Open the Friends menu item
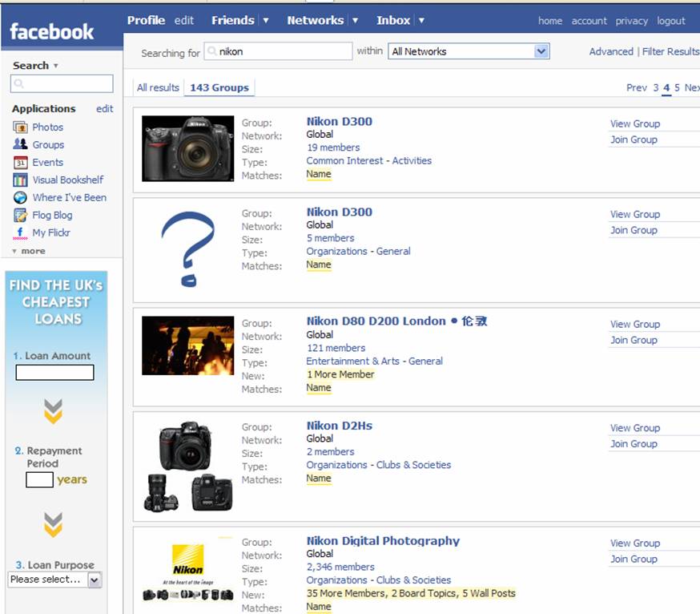This screenshot has width=700, height=614. (232, 21)
